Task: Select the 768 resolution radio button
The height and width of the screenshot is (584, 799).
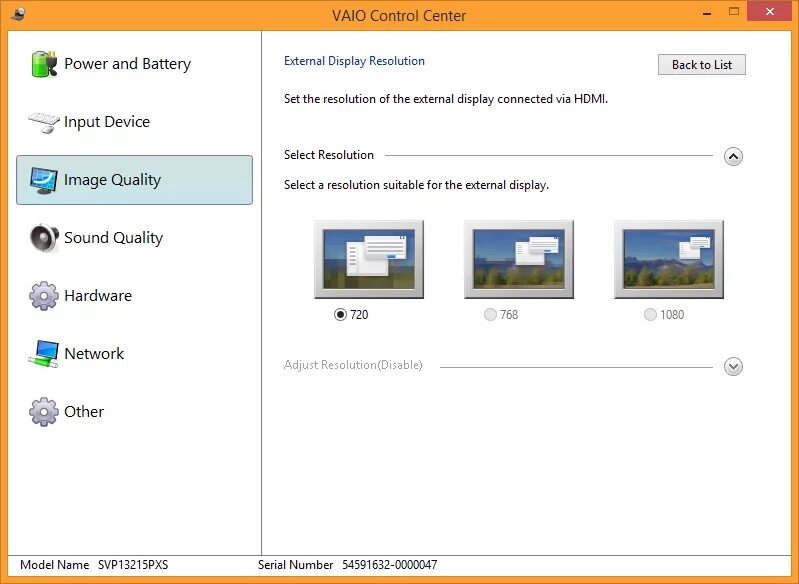Action: point(490,314)
